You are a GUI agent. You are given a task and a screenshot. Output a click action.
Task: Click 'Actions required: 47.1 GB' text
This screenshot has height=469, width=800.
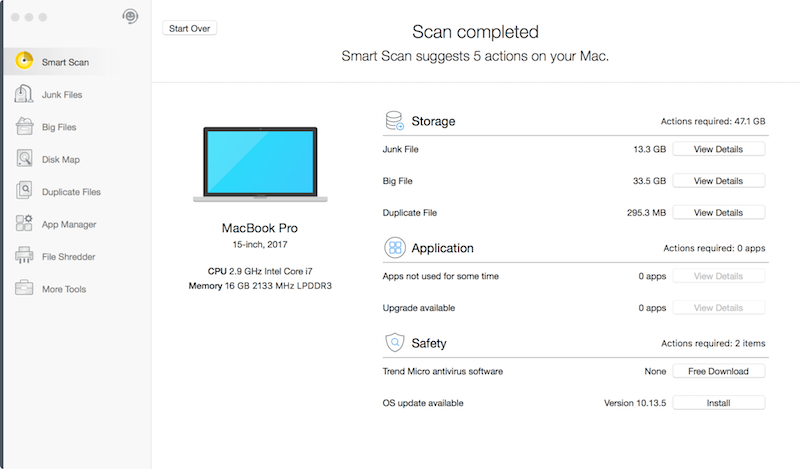(713, 121)
